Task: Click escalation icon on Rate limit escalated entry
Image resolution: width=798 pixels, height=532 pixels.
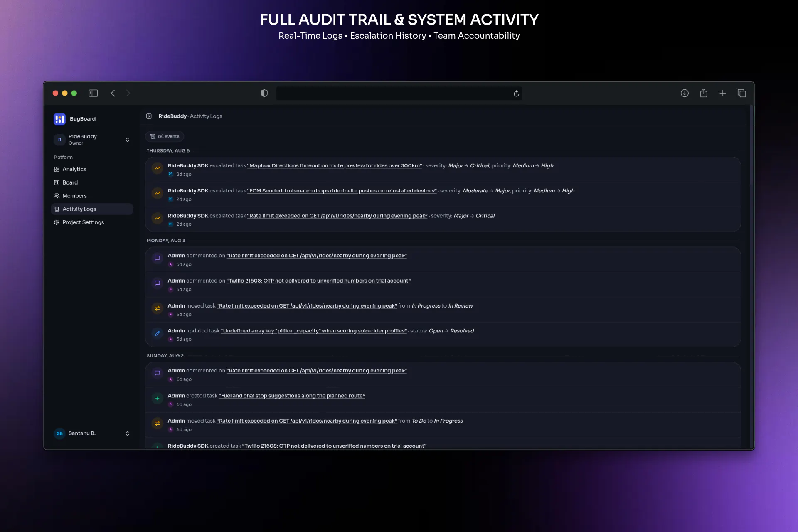Action: click(157, 218)
